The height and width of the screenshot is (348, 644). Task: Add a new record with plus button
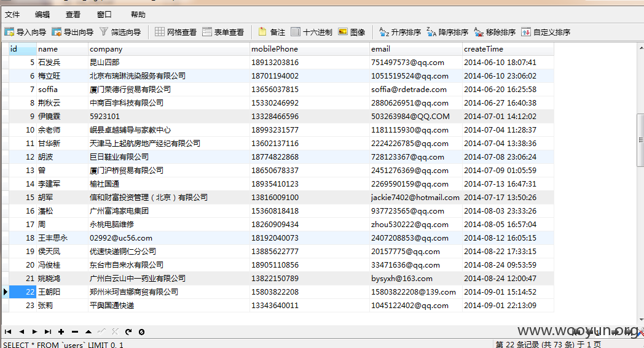[61, 331]
